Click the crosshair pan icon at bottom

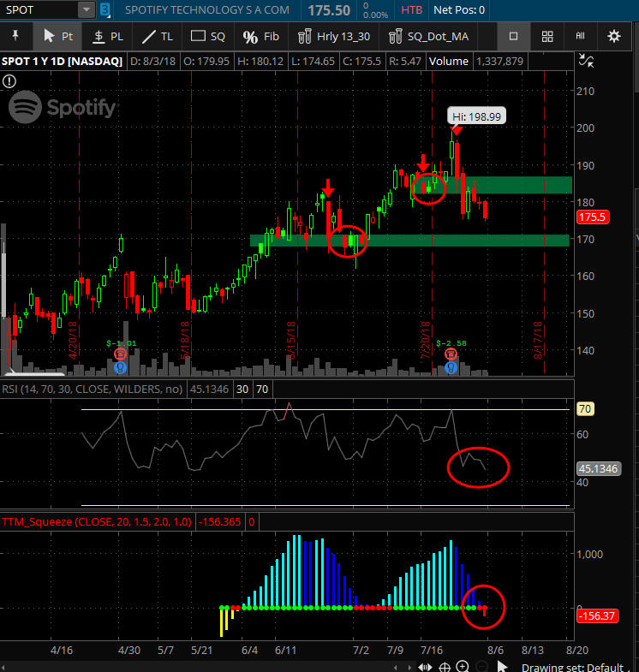click(445, 666)
